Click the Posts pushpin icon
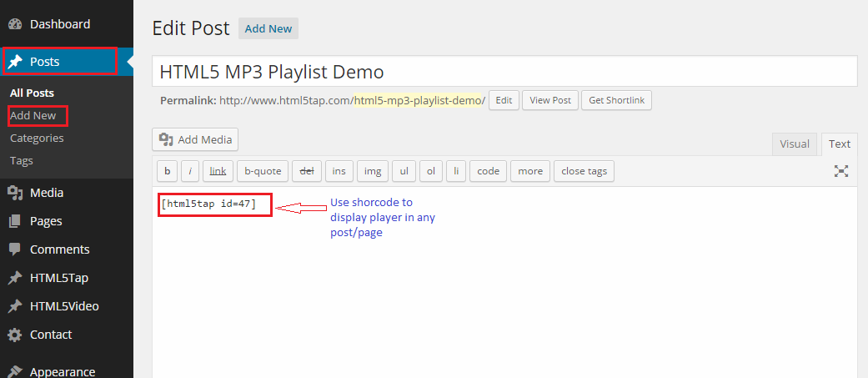 [x=15, y=62]
